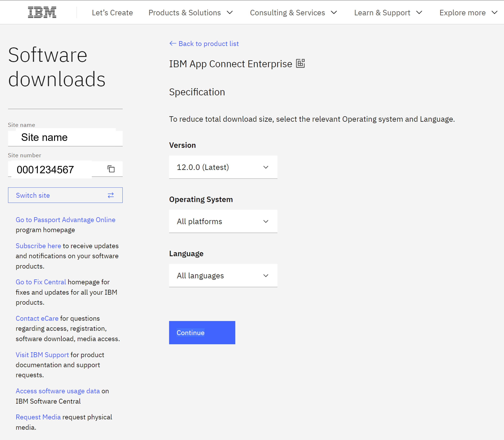The image size is (504, 440).
Task: Click the site number 0001234567 field
Action: point(65,169)
